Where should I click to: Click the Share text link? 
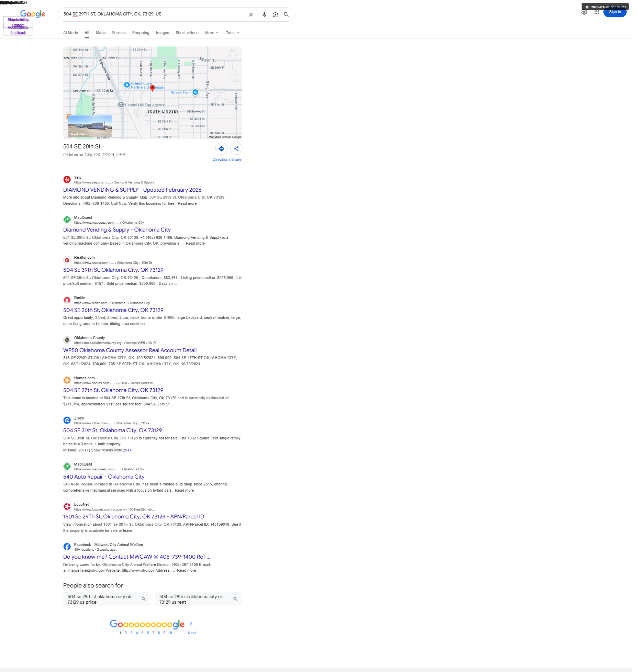tap(236, 159)
